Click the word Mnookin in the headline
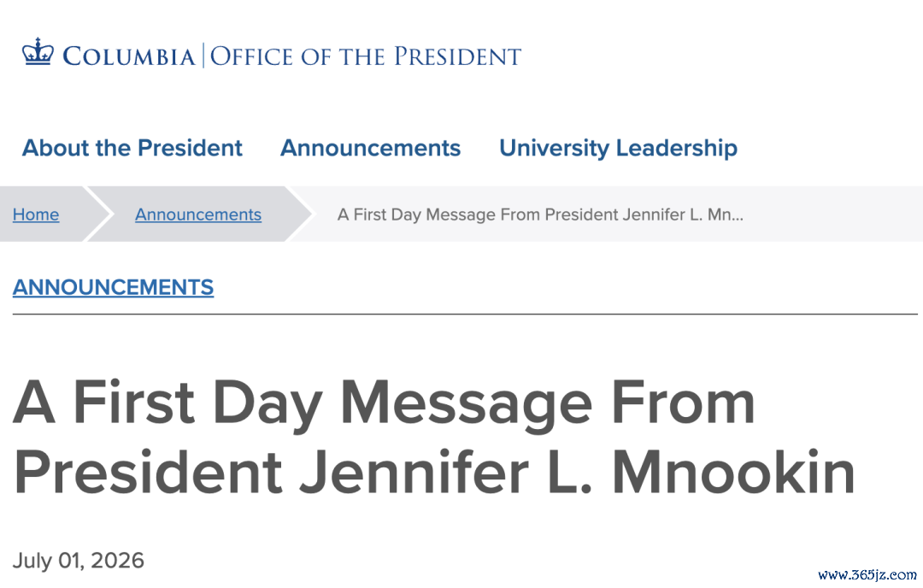Image resolution: width=923 pixels, height=588 pixels. click(x=734, y=473)
